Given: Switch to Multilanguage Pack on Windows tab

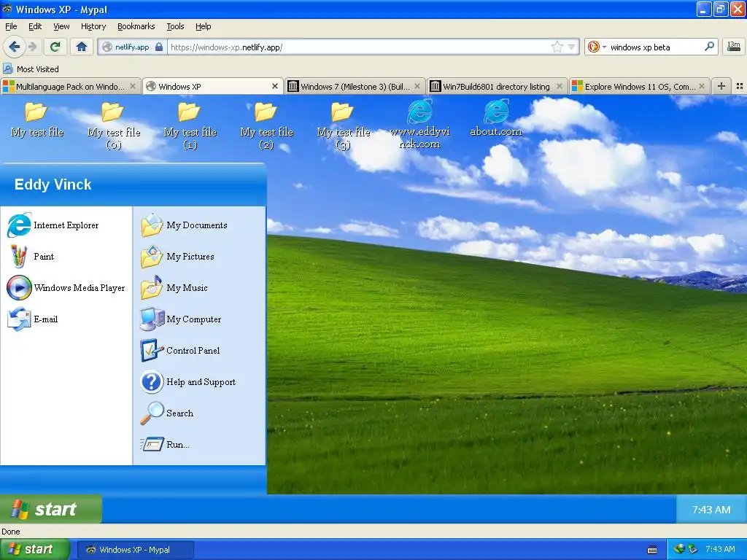Looking at the screenshot, I should click(71, 87).
